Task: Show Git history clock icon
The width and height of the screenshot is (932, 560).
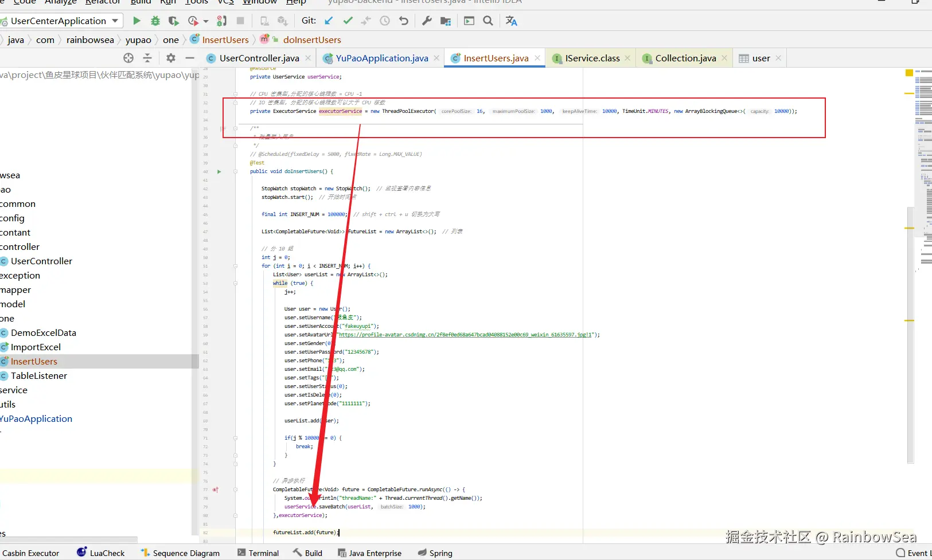Action: [x=385, y=21]
